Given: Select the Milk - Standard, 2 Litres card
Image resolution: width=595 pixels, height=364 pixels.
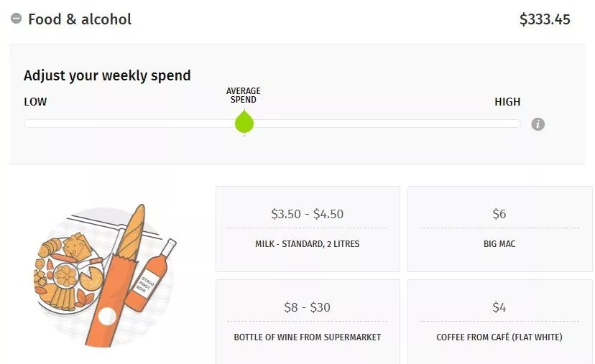Looking at the screenshot, I should click(308, 229).
